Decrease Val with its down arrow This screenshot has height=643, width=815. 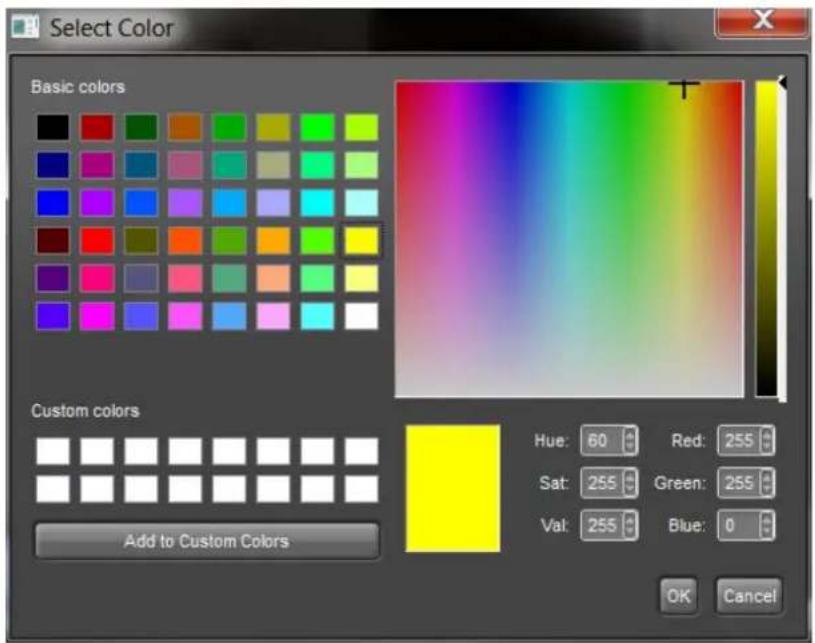(x=630, y=532)
